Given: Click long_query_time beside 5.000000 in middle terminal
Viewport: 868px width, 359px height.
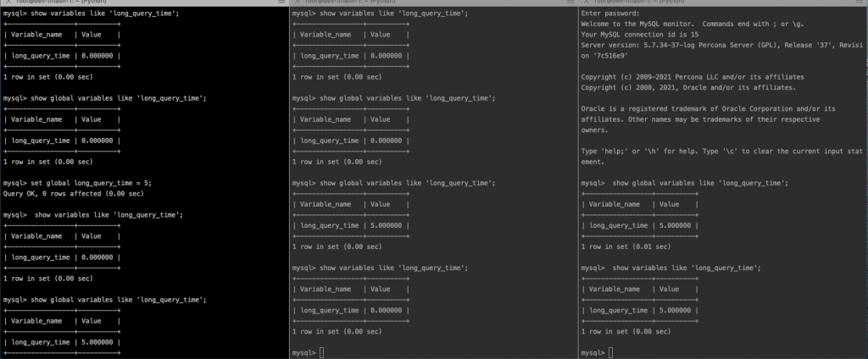Looking at the screenshot, I should click(x=330, y=225).
